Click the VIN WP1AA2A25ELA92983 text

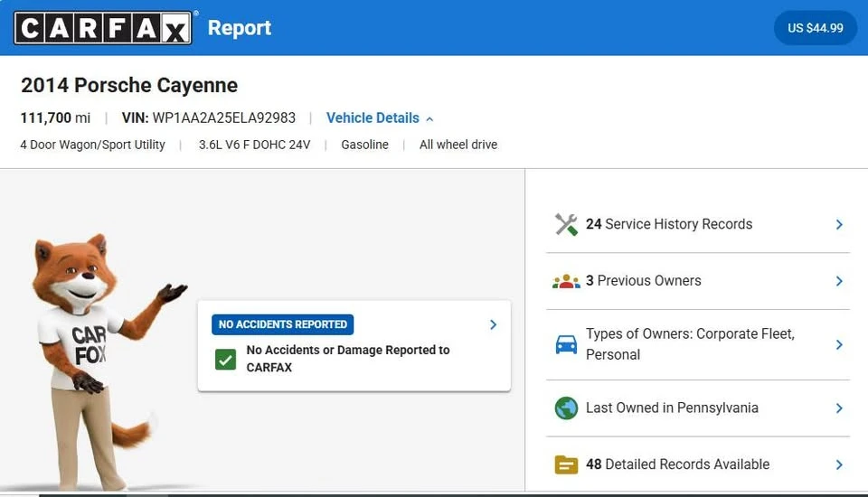209,117
